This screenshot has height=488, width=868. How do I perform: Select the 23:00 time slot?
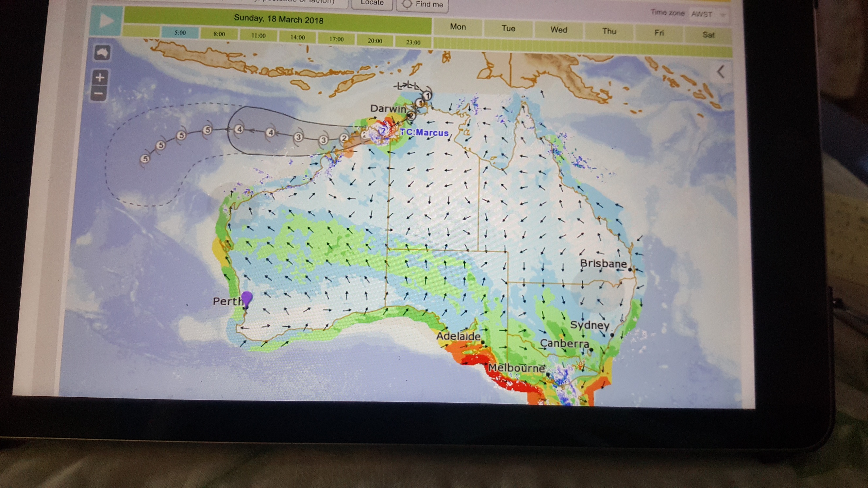click(x=413, y=42)
